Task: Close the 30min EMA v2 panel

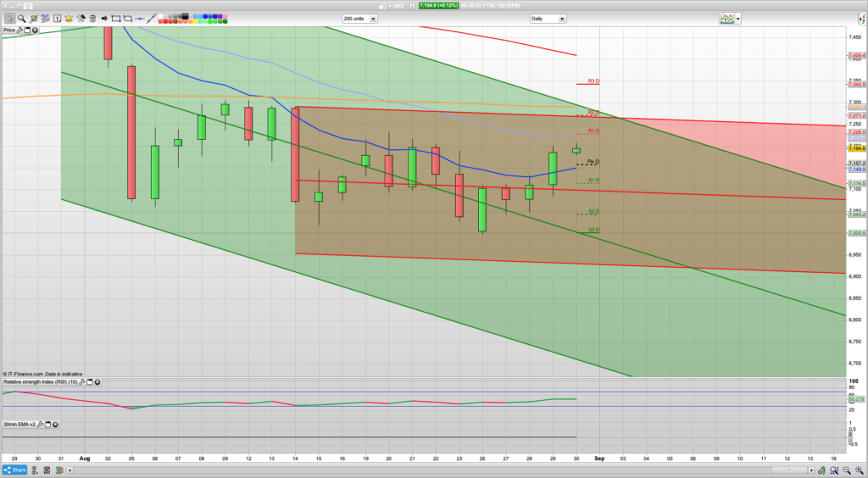Action: click(x=56, y=424)
